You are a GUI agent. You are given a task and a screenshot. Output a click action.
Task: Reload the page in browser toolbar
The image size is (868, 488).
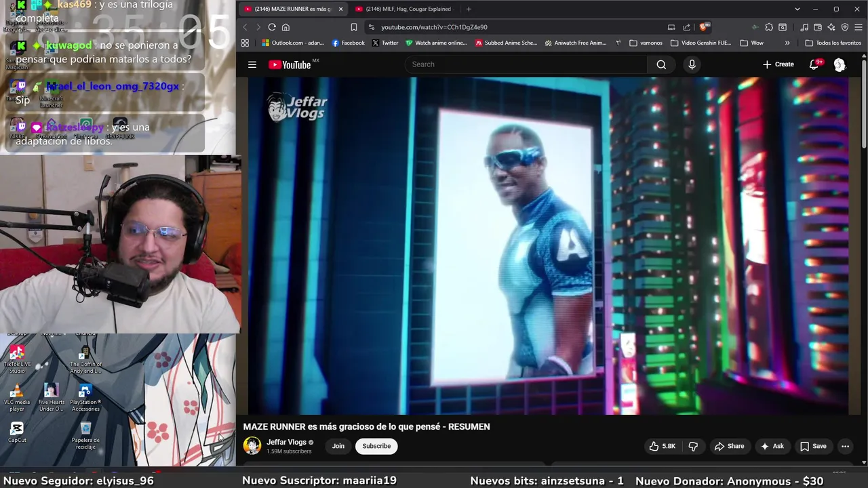[272, 27]
